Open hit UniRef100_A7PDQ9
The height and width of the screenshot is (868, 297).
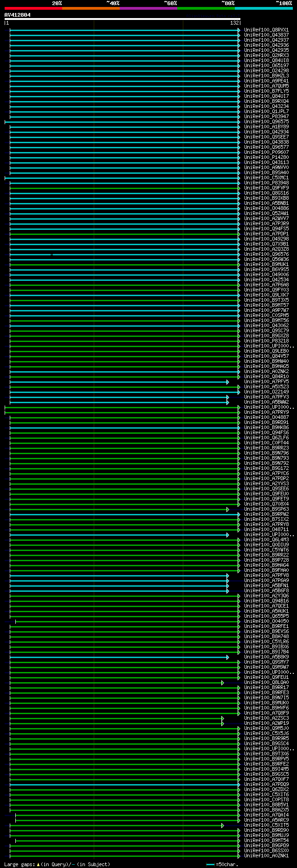click(266, 784)
